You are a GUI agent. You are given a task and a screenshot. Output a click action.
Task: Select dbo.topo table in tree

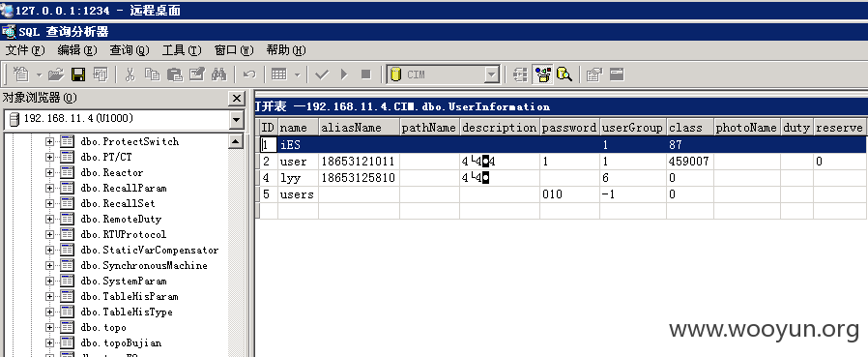[103, 328]
